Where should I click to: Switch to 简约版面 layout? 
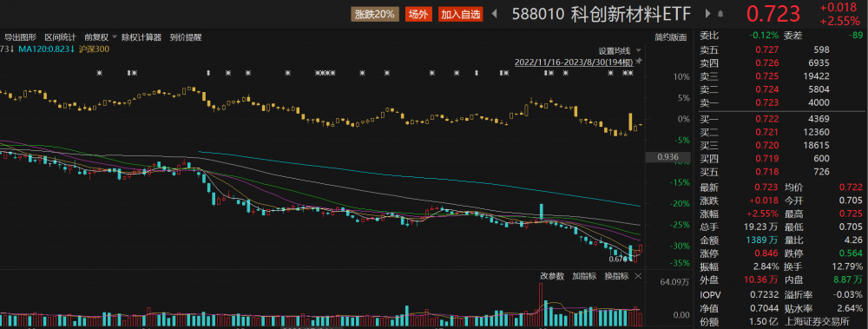[x=671, y=37]
